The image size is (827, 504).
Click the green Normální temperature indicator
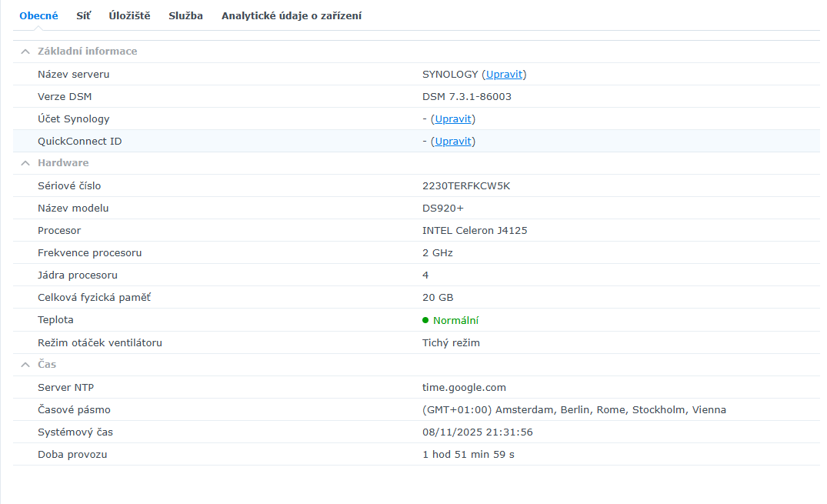456,319
